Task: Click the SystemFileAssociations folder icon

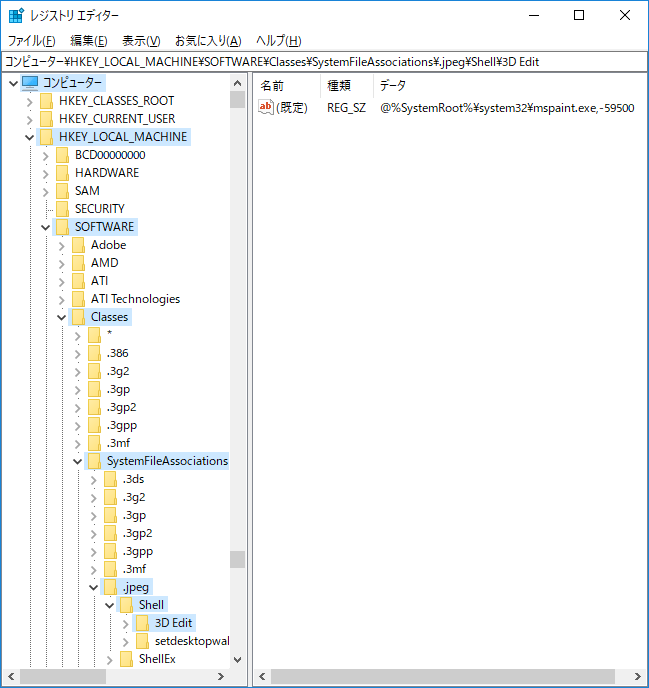Action: 94,461
